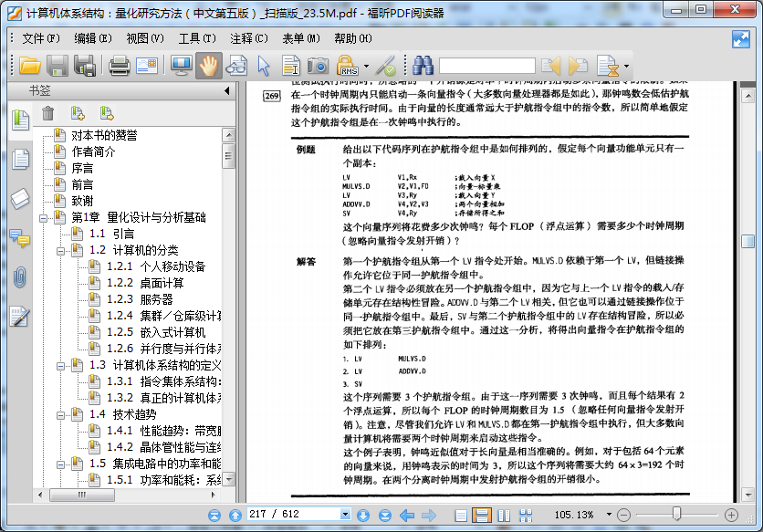Open the Signatures side panel icon
The width and height of the screenshot is (763, 532).
click(20, 317)
